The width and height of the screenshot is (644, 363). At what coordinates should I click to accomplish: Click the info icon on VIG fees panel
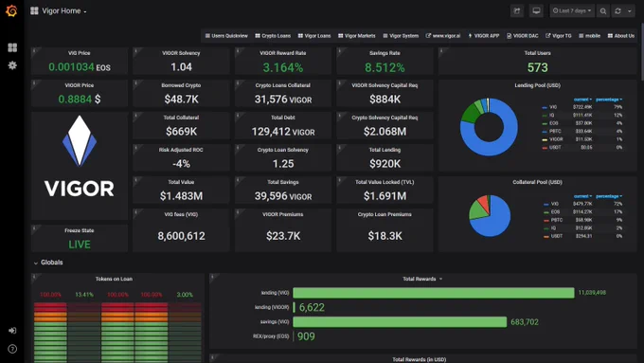point(135,211)
